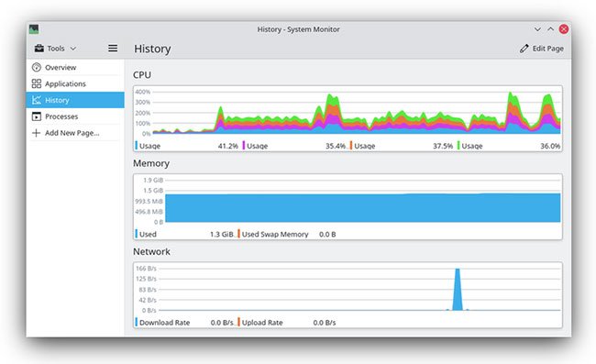Image resolution: width=596 pixels, height=364 pixels.
Task: Click Add New Page…
Action: [75, 133]
